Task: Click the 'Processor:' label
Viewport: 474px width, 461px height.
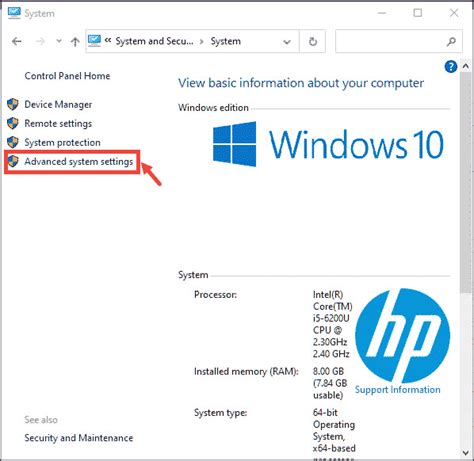Action: pyautogui.click(x=215, y=295)
